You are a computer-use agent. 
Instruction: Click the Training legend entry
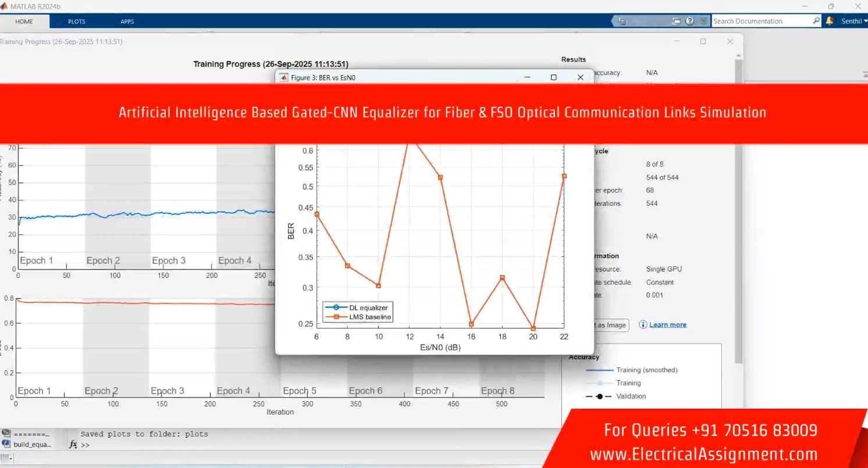pyautogui.click(x=613, y=383)
